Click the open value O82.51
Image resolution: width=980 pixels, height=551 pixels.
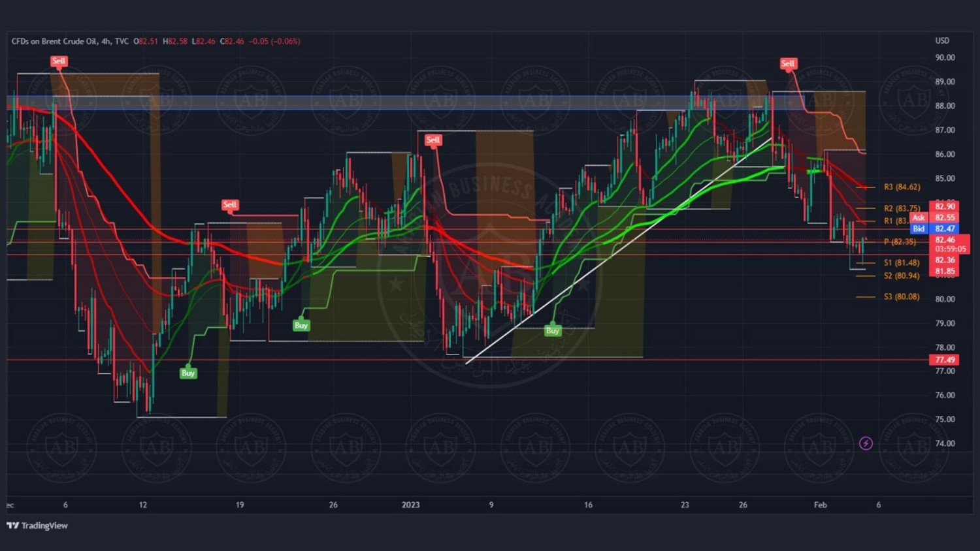[146, 41]
